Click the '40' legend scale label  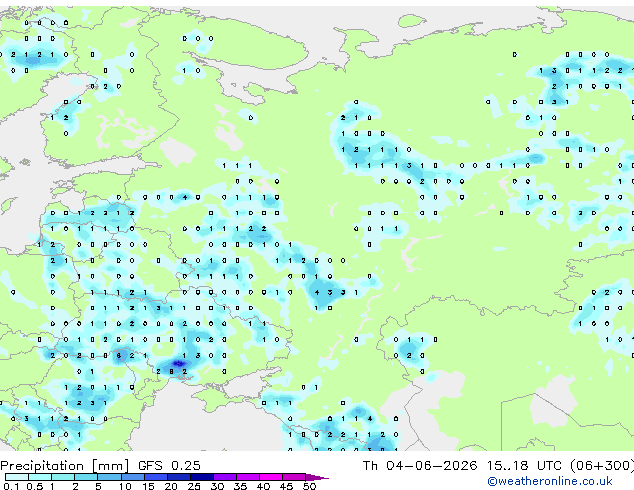click(x=263, y=486)
